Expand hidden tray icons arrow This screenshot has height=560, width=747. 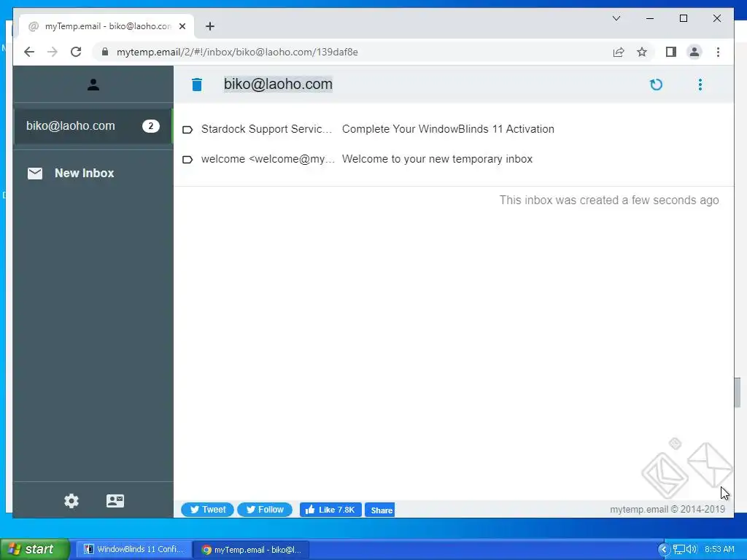click(663, 550)
